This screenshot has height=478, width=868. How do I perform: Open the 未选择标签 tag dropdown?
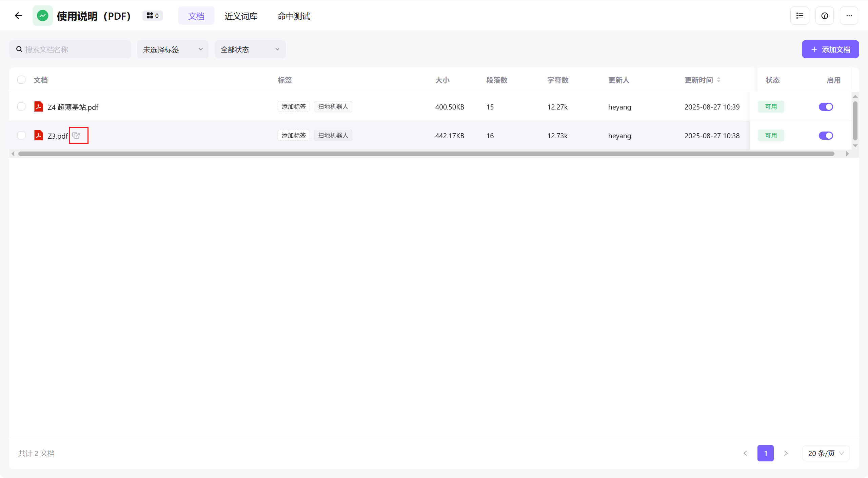click(x=173, y=49)
